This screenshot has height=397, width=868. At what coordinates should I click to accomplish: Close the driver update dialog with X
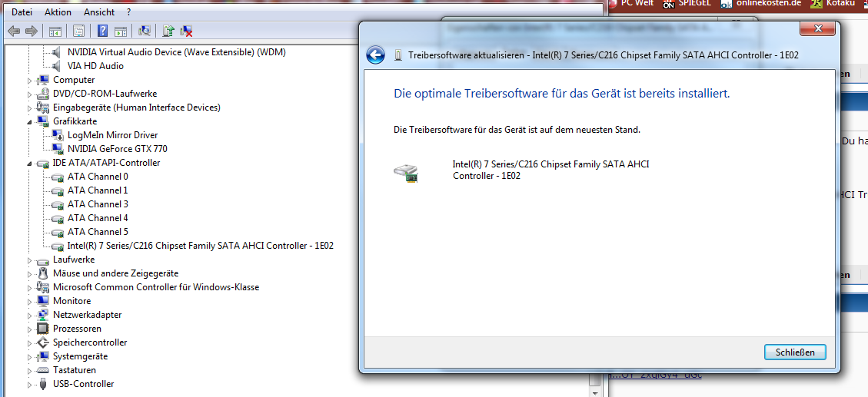[817, 28]
